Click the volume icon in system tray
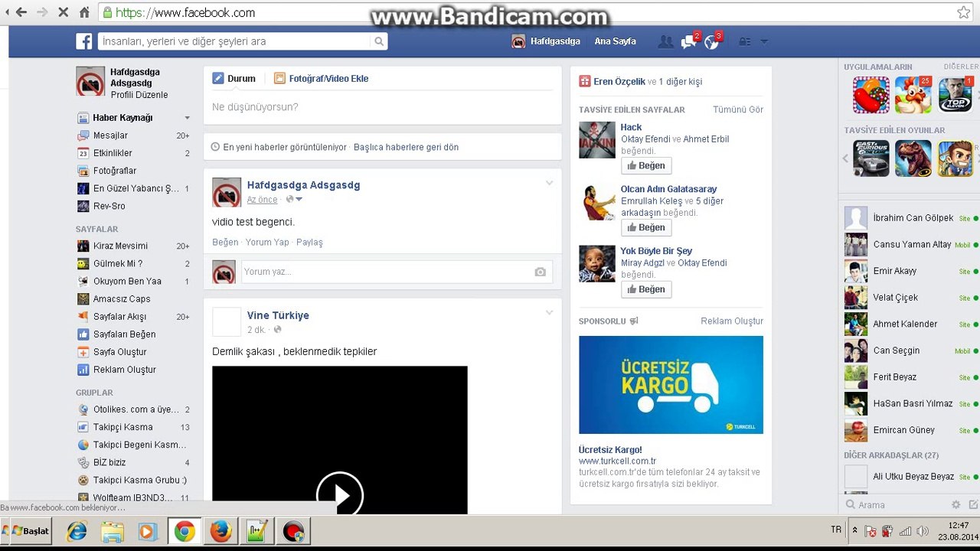The height and width of the screenshot is (551, 980). pos(923,531)
